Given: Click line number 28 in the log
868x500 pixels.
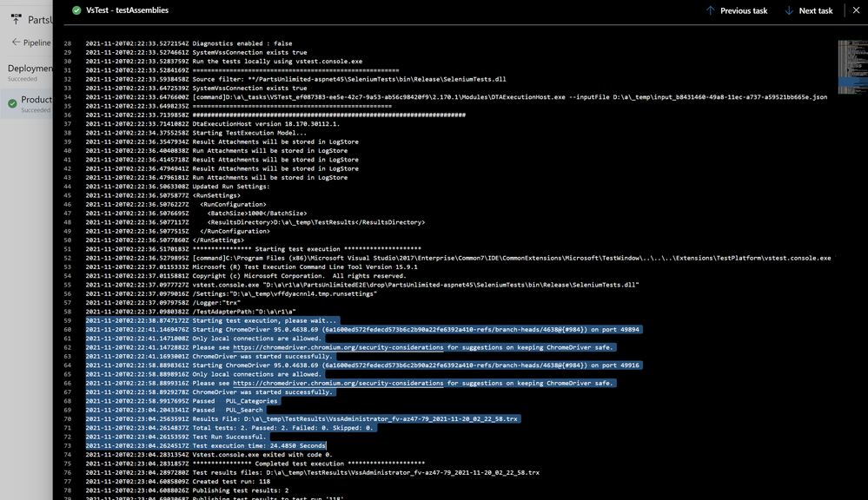Looking at the screenshot, I should click(x=68, y=43).
